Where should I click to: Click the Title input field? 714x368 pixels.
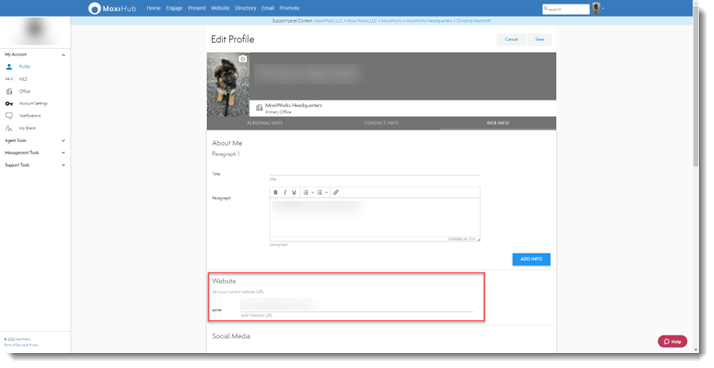coord(375,172)
